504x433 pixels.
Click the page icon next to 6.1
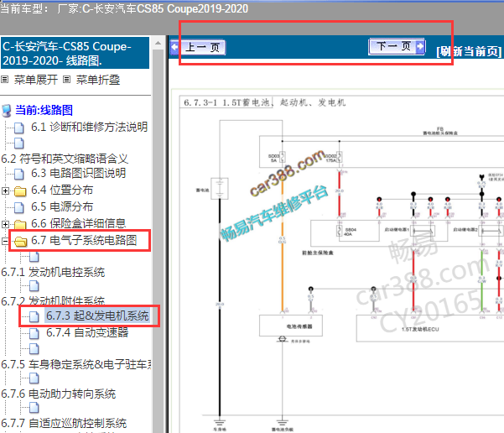click(19, 128)
